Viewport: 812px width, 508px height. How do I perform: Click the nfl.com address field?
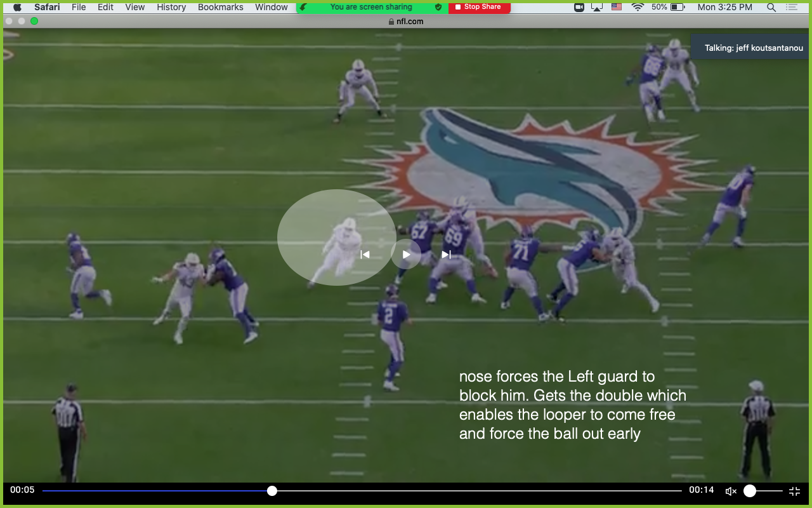406,21
